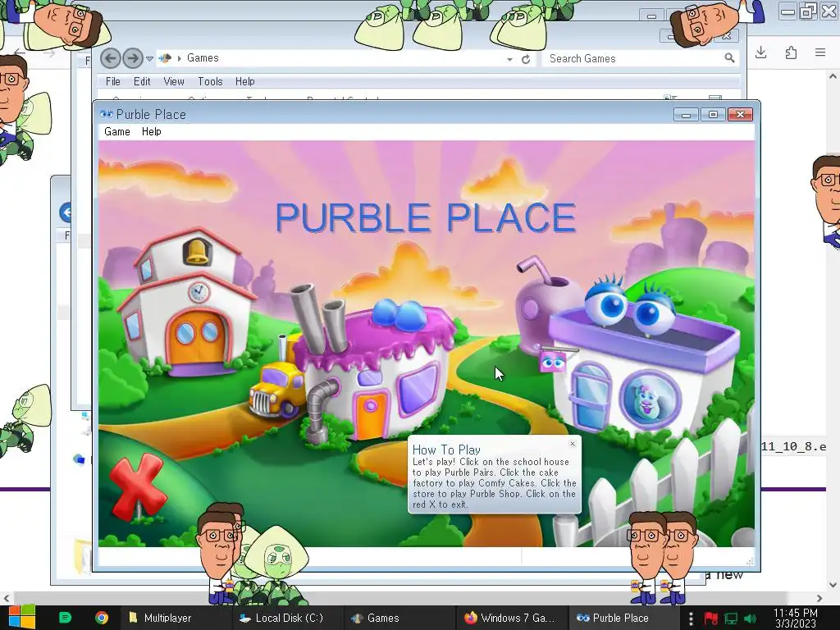Viewport: 840px width, 630px height.
Task: Click the Search Games input field
Action: pyautogui.click(x=633, y=58)
